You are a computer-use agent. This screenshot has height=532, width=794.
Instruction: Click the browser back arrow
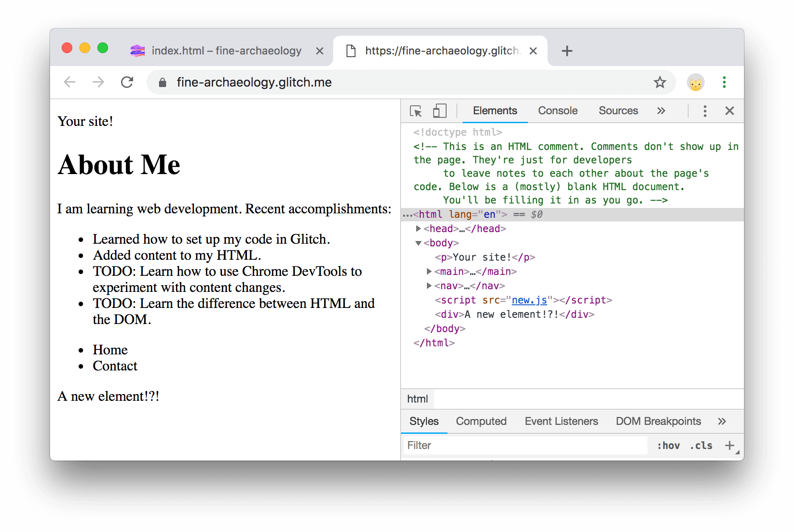click(70, 82)
